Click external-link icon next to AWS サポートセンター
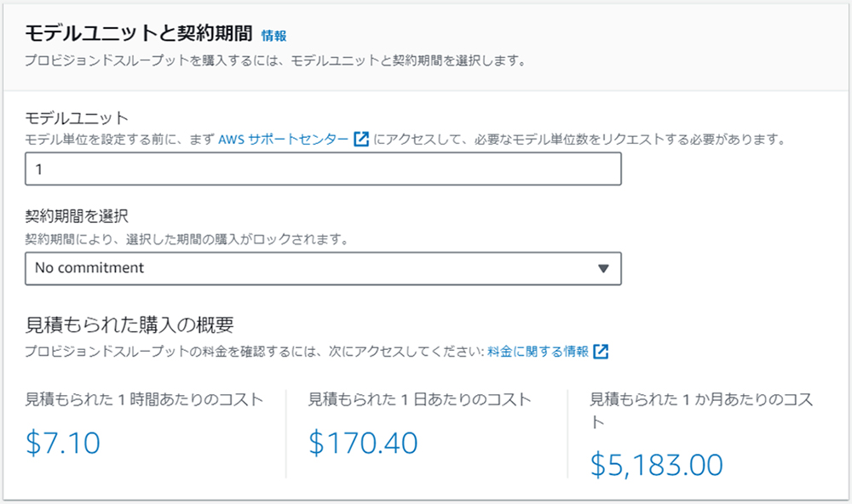The image size is (852, 504). pyautogui.click(x=361, y=139)
